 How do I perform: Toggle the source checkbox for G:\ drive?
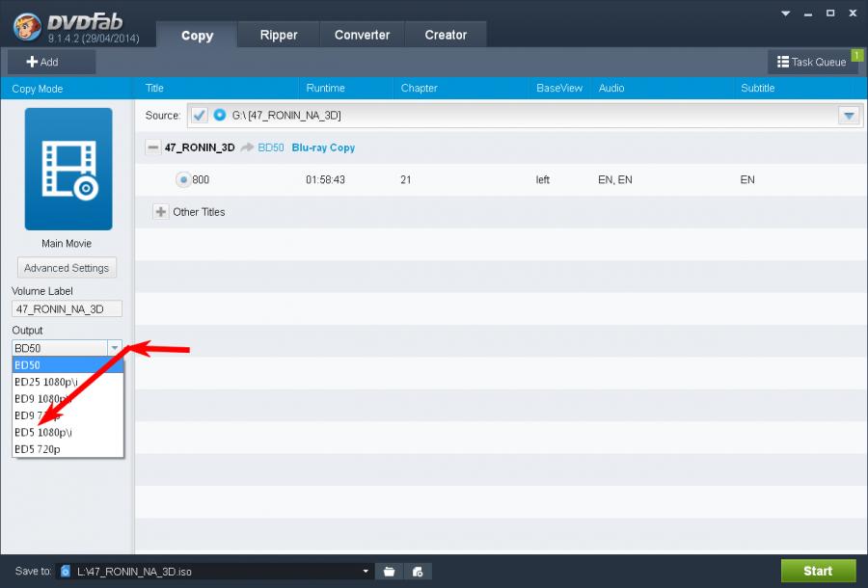pos(200,116)
